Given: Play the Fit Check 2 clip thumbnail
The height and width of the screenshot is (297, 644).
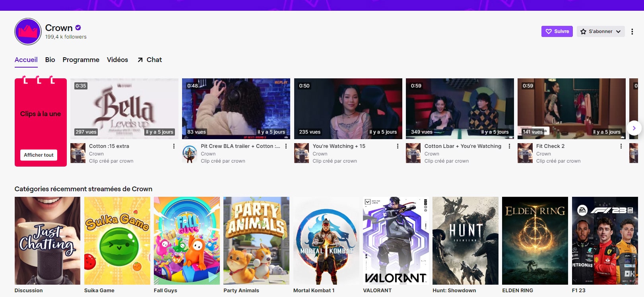Looking at the screenshot, I should point(572,109).
